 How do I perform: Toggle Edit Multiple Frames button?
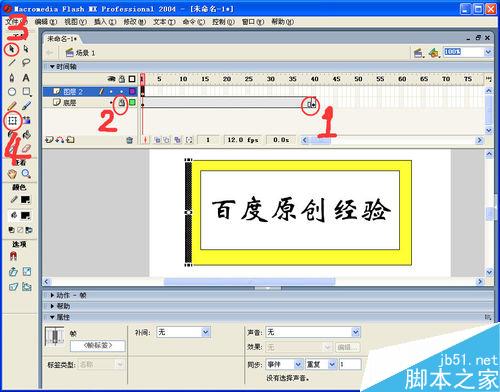178,140
